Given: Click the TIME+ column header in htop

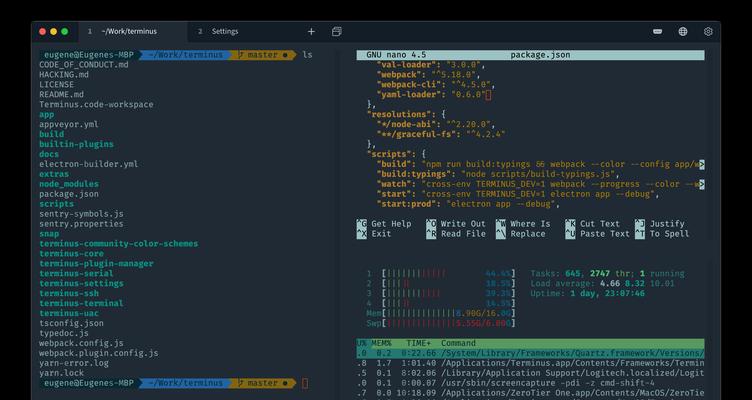Looking at the screenshot, I should 419,343.
